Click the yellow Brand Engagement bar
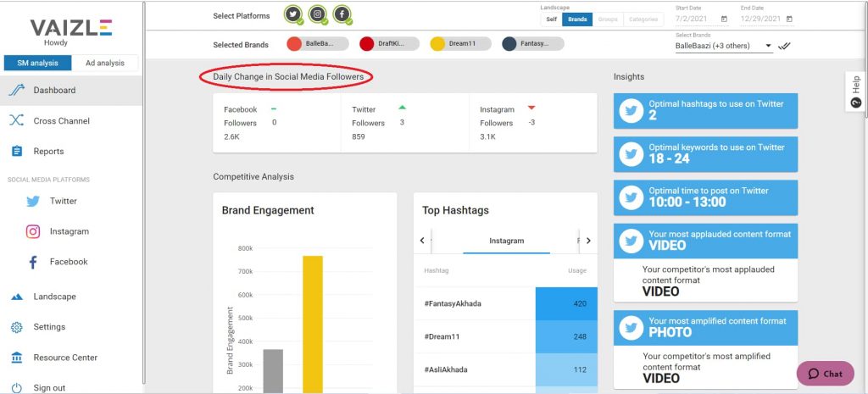This screenshot has width=868, height=394. point(312,325)
